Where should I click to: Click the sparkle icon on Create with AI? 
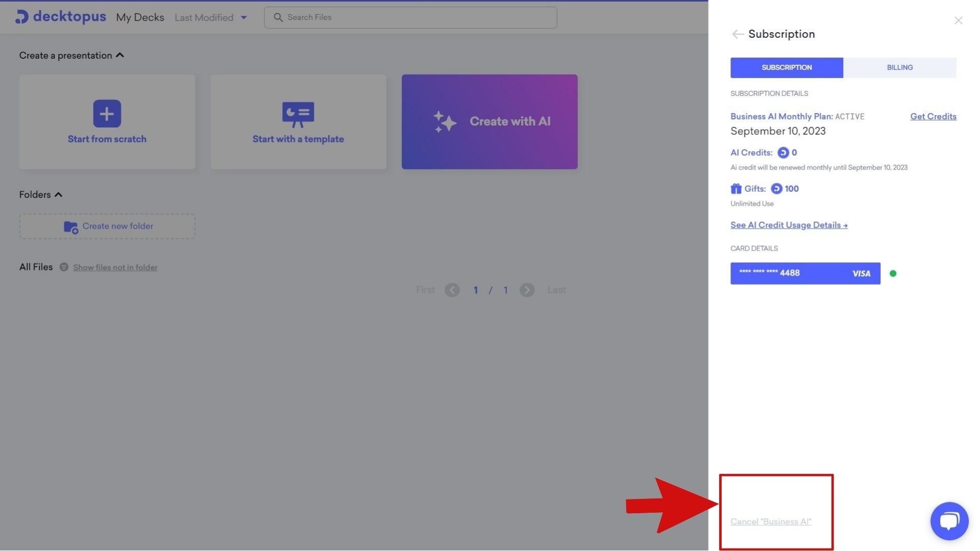444,122
